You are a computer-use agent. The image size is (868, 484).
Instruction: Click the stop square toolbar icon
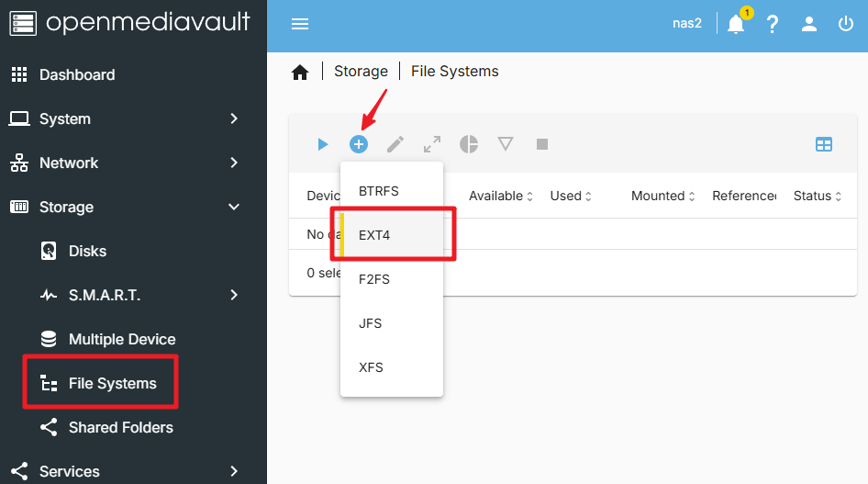point(542,144)
